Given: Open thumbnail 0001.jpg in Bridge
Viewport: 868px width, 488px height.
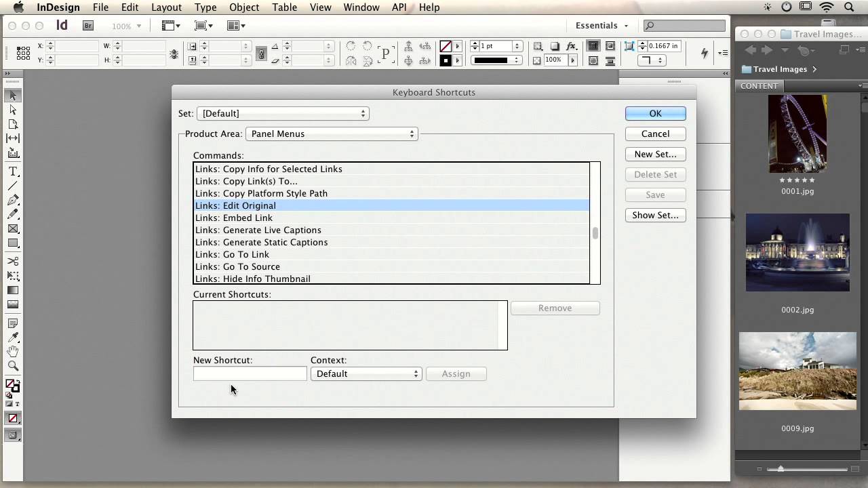Looking at the screenshot, I should [797, 134].
